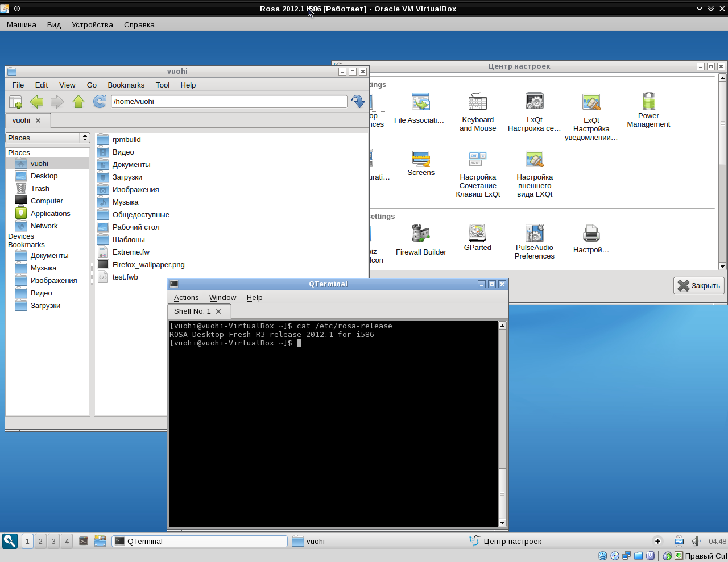Click the volume icon in system tray

(696, 542)
